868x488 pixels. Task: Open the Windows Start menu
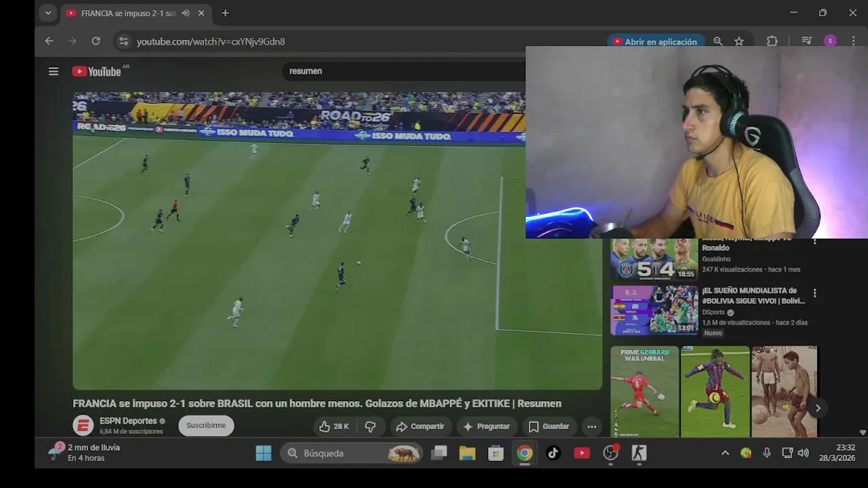(x=263, y=453)
